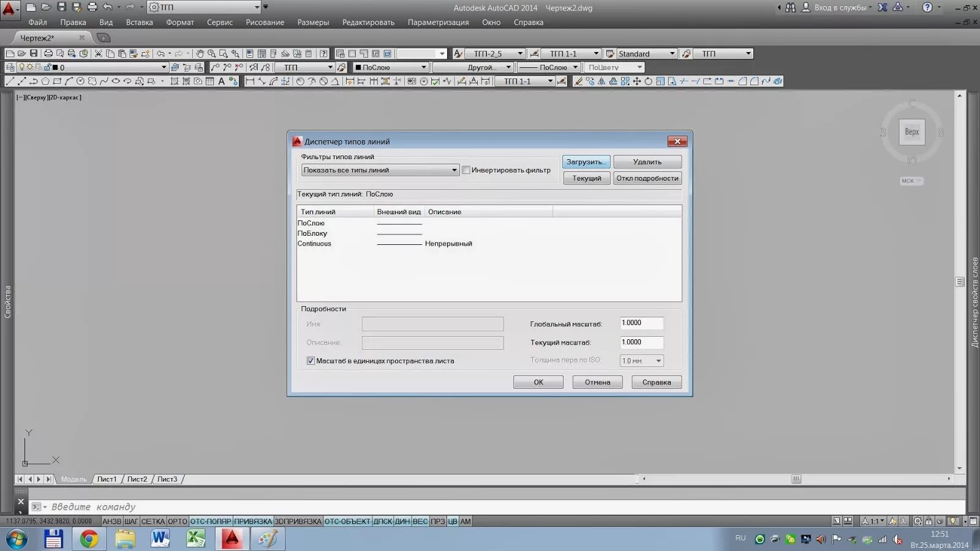Click the Pan (hand) tool icon

pyautogui.click(x=200, y=54)
